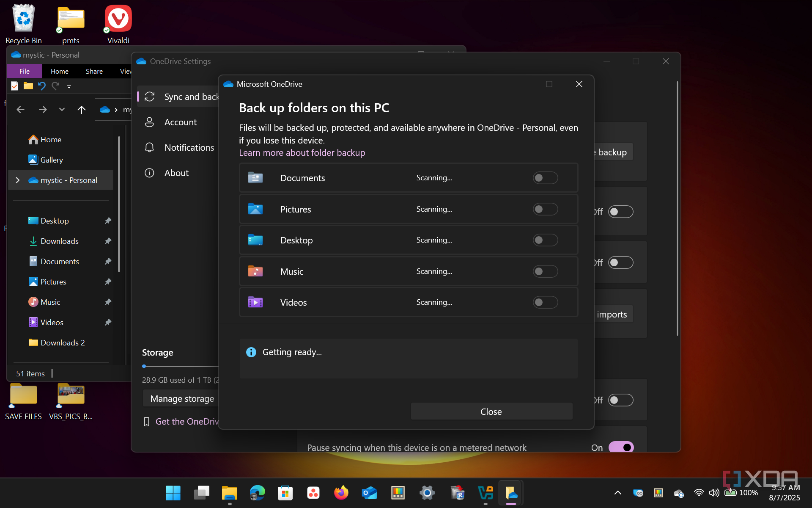Show hidden system tray icons chevron
The image size is (812, 508).
coord(618,493)
